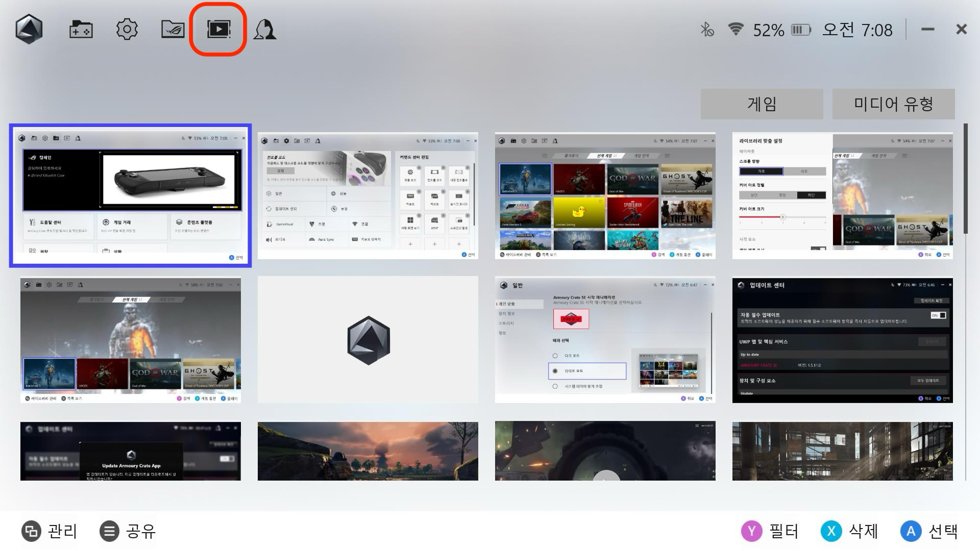
Task: Click the Wi-Fi status icon
Action: coord(735,30)
